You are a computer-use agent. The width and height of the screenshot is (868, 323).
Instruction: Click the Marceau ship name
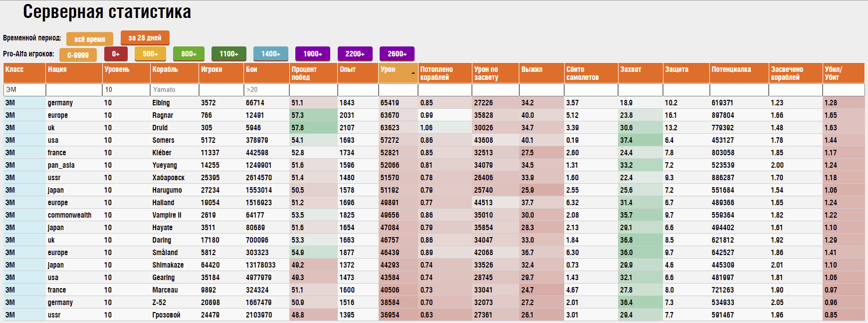click(165, 290)
